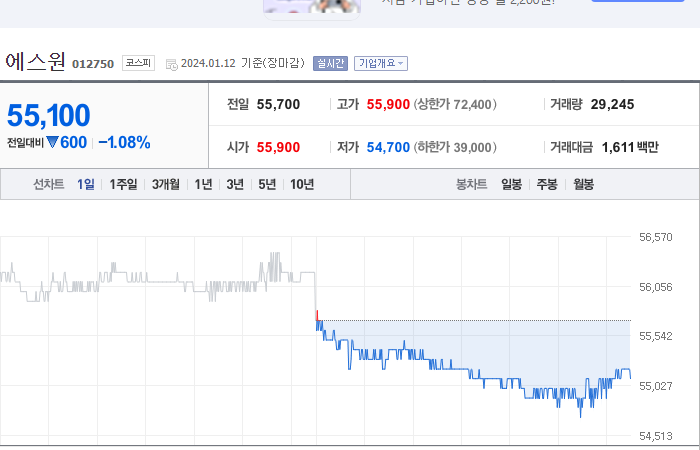Viewport: 700px width, 450px height.
Task: Click the 선차트 label
Action: [x=49, y=184]
